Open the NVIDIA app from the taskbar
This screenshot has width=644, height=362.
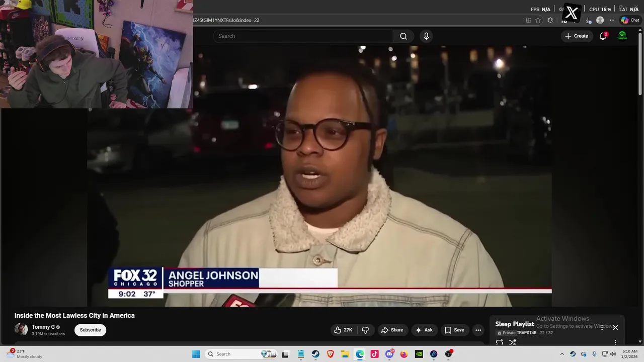click(419, 354)
